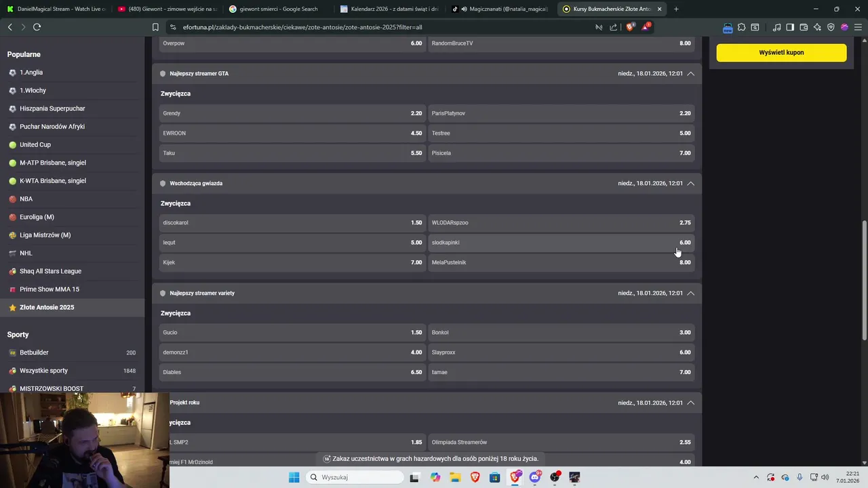Select Testree odds 5.00
Image resolution: width=868 pixels, height=488 pixels.
tap(561, 133)
